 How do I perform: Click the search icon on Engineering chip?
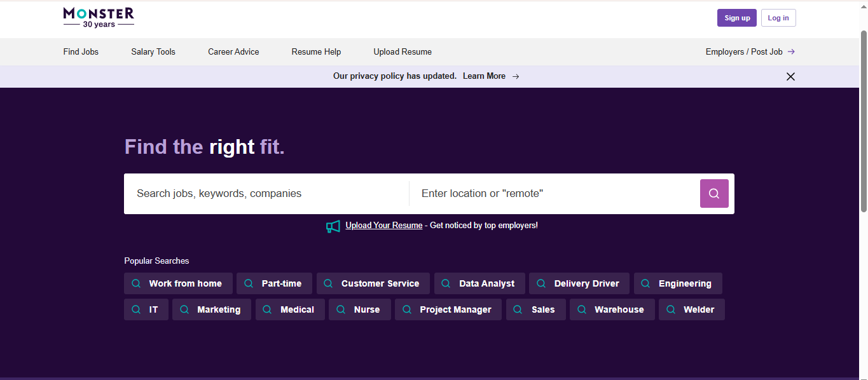646,283
